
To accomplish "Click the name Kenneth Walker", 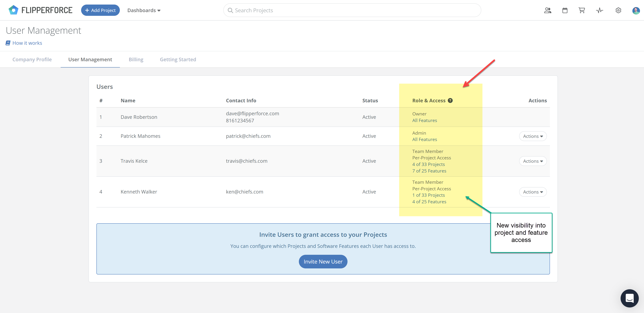I will tap(139, 192).
